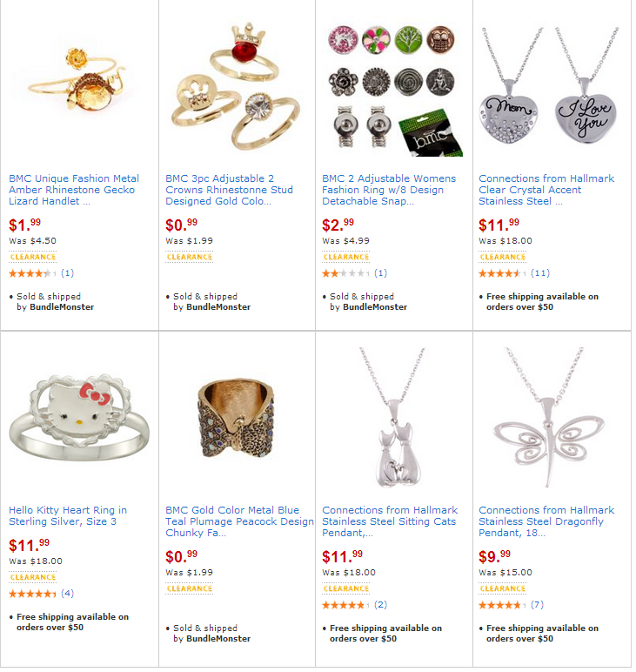This screenshot has height=672, width=636.
Task: View the sitting cats pendant image
Action: click(392, 418)
